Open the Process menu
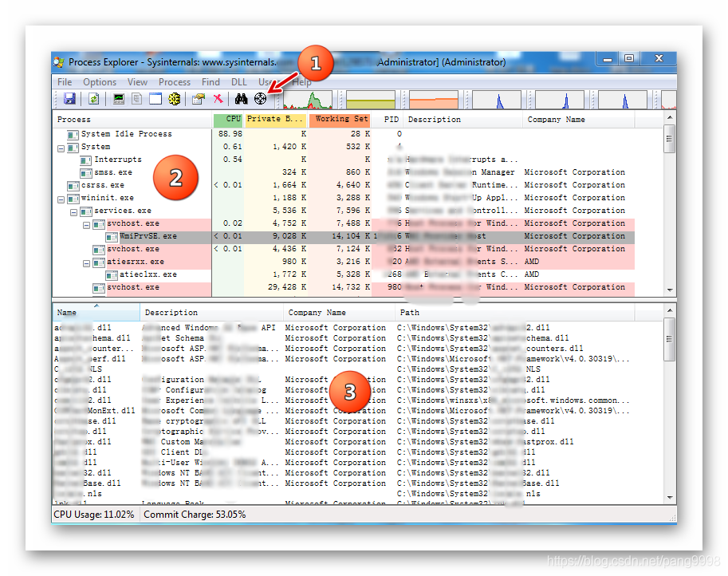Viewport: 728px width, 576px height. 174,81
